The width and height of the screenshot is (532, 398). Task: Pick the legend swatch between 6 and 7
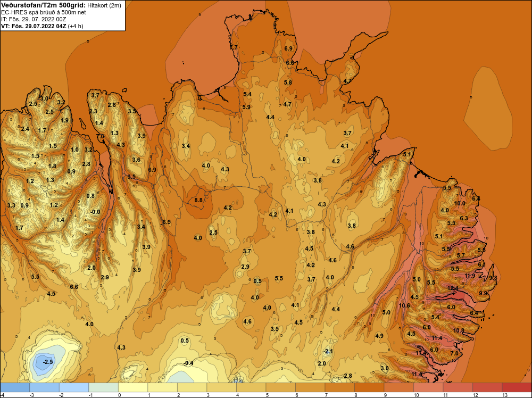pyautogui.click(x=310, y=387)
